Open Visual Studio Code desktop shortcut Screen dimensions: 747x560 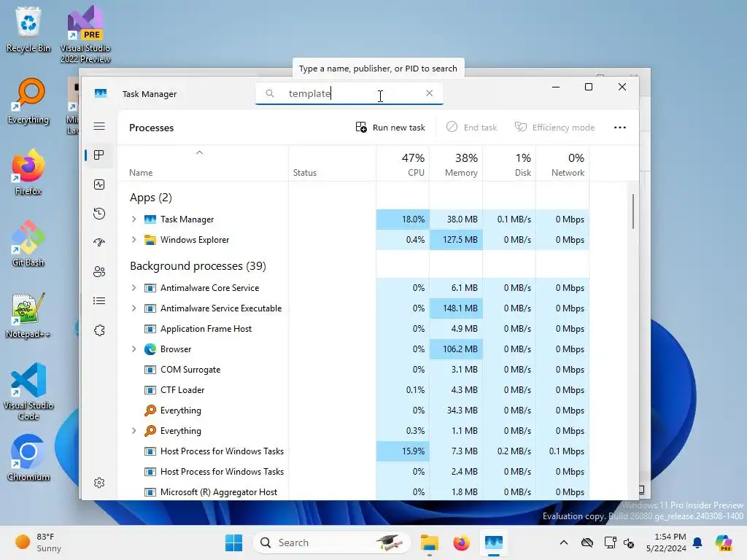(x=28, y=392)
